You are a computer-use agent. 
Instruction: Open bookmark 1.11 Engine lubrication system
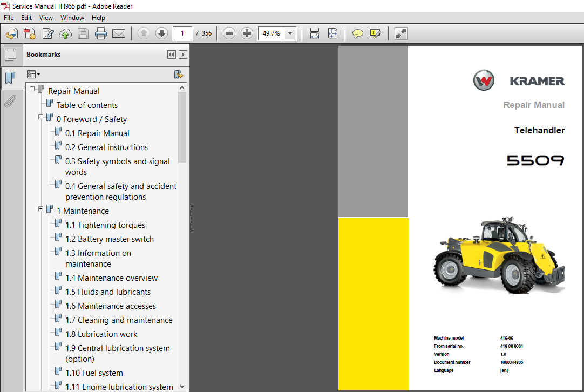[119, 387]
